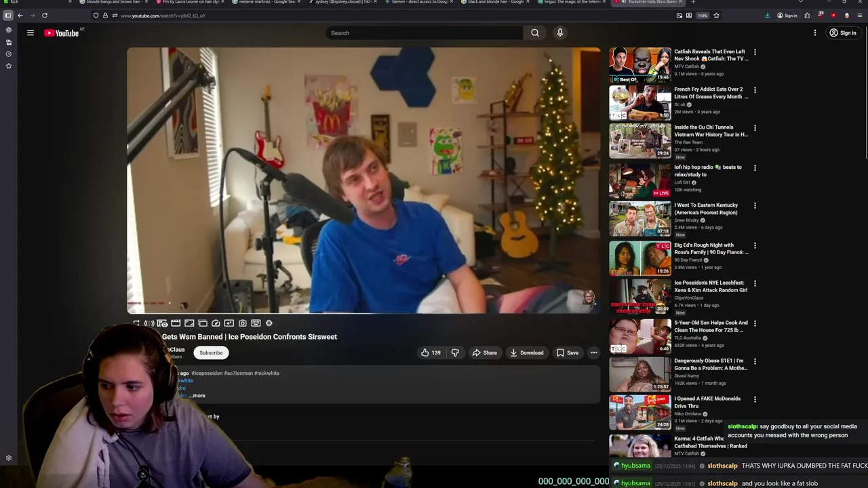Open more actions ellipsis beside Save
868x488 pixels.
point(593,352)
